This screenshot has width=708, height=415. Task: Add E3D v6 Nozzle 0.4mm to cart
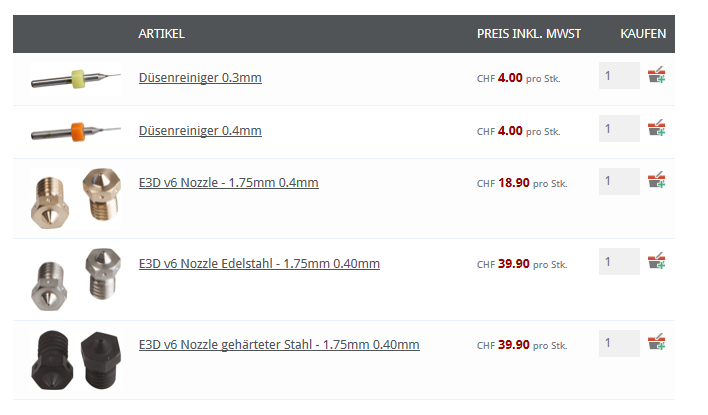tap(656, 180)
